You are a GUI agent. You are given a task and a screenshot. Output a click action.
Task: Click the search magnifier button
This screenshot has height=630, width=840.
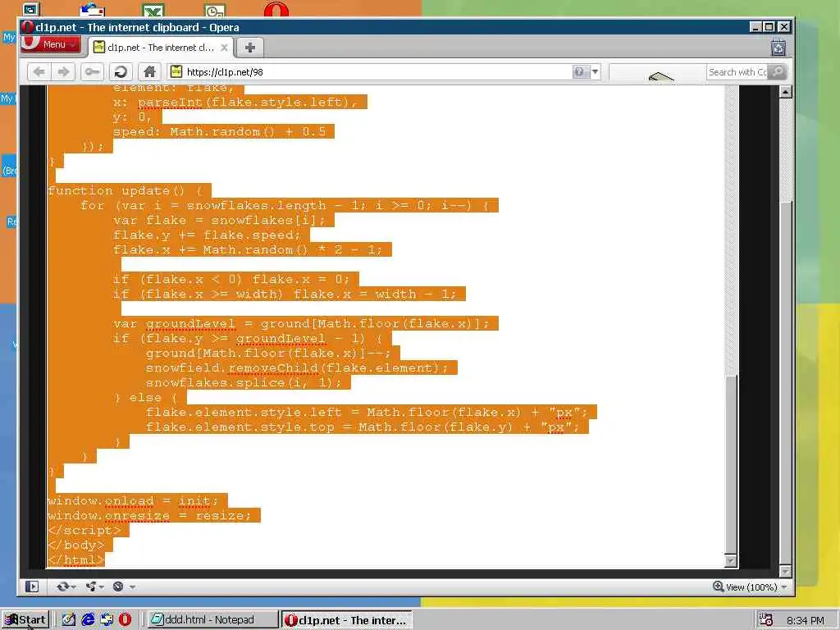click(778, 72)
